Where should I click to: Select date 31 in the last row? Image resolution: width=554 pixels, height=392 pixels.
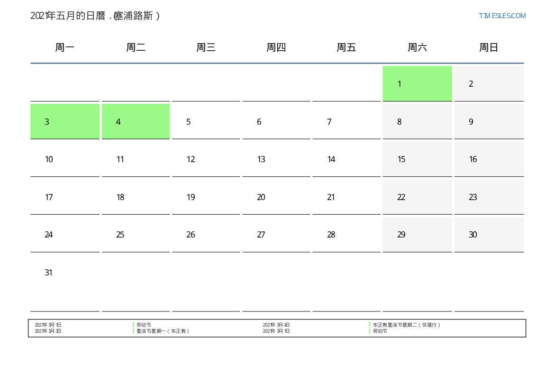coord(48,273)
